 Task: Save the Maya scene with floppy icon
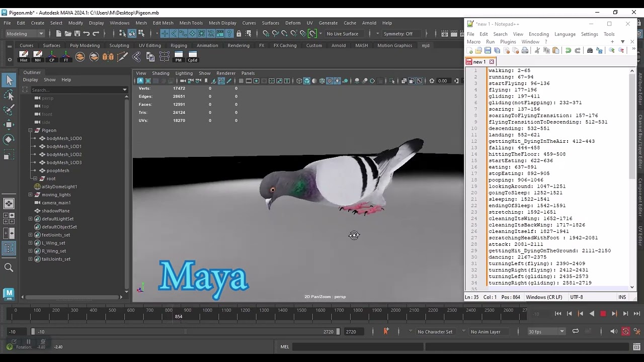tap(77, 34)
